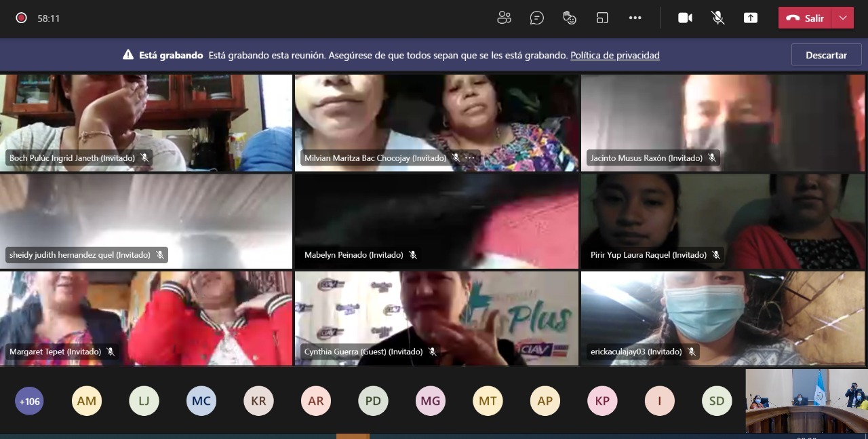Dismiss the recording banner with Descartar
The height and width of the screenshot is (439, 868).
(826, 56)
